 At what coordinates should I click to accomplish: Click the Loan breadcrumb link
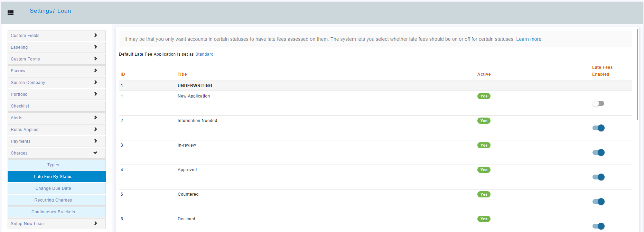click(x=64, y=11)
